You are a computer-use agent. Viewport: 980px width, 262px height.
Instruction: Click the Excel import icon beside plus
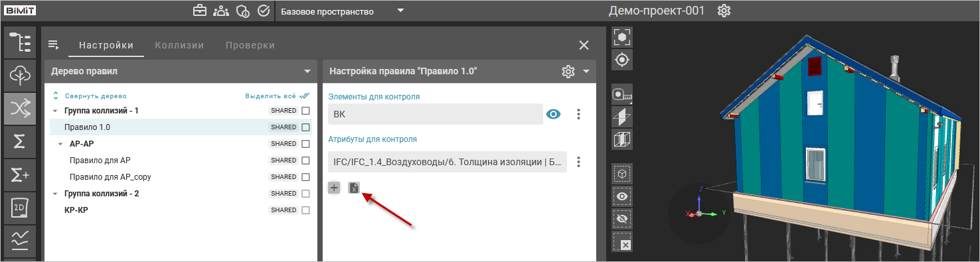355,188
